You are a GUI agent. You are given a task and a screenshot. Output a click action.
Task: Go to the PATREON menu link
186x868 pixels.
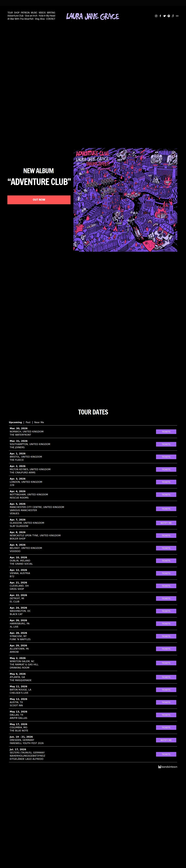click(x=25, y=12)
